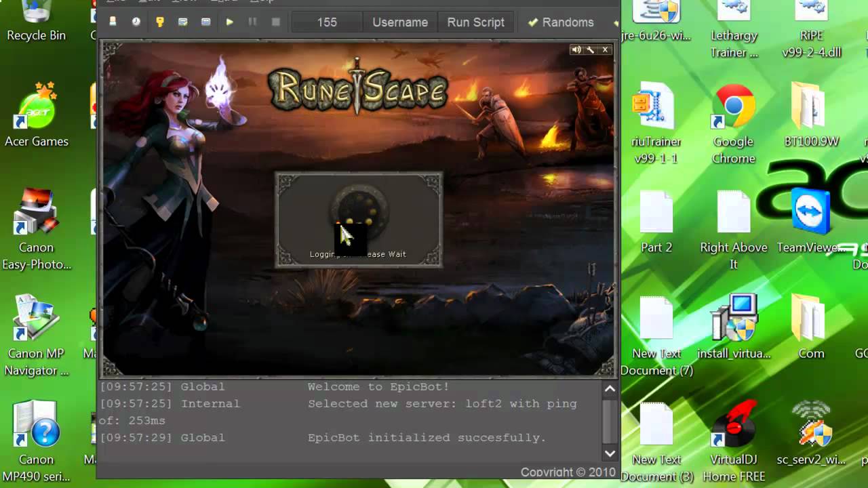This screenshot has width=868, height=488.
Task: Select the RiPE v99-2-4.dll file
Action: tap(811, 30)
